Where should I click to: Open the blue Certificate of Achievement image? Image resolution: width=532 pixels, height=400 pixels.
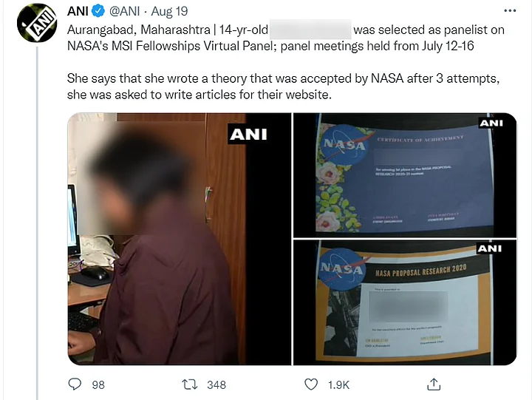405,175
